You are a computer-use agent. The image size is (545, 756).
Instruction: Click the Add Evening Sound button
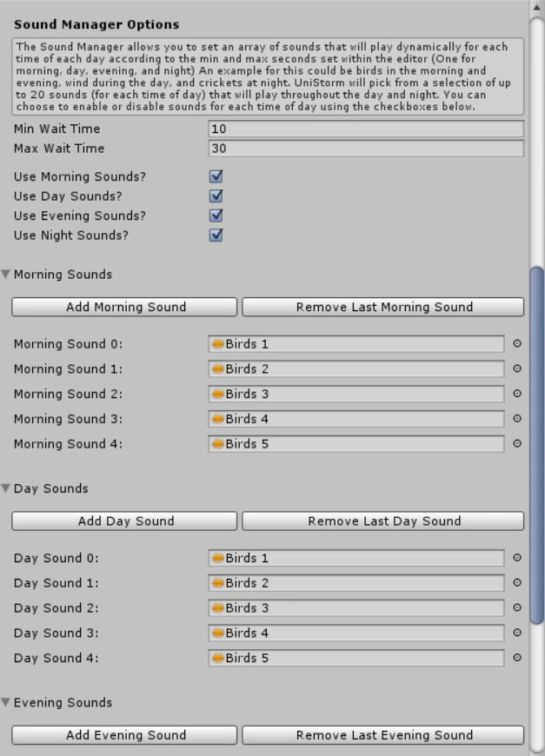click(125, 735)
